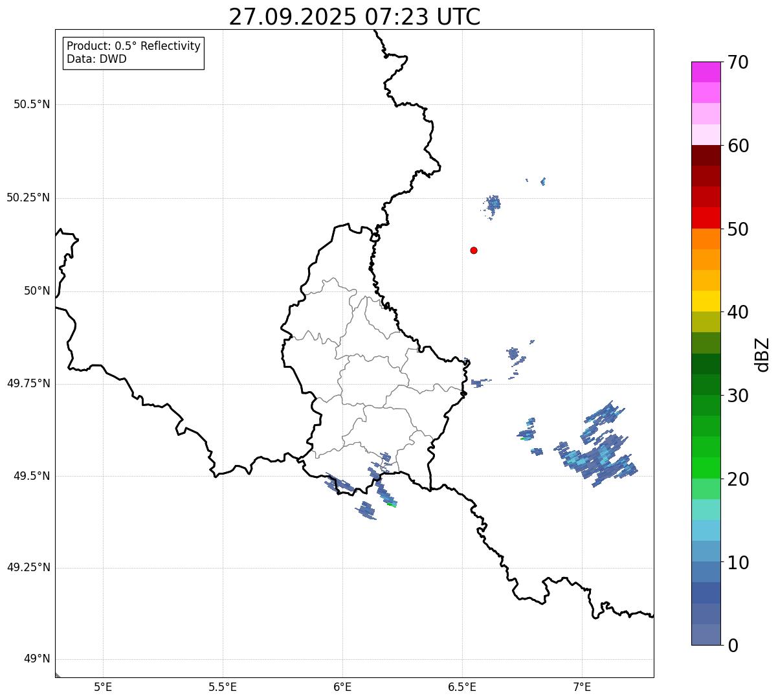This screenshot has height=700, width=778.
Task: Pick the yellow band just above 40 dBZ
Action: coord(706,301)
